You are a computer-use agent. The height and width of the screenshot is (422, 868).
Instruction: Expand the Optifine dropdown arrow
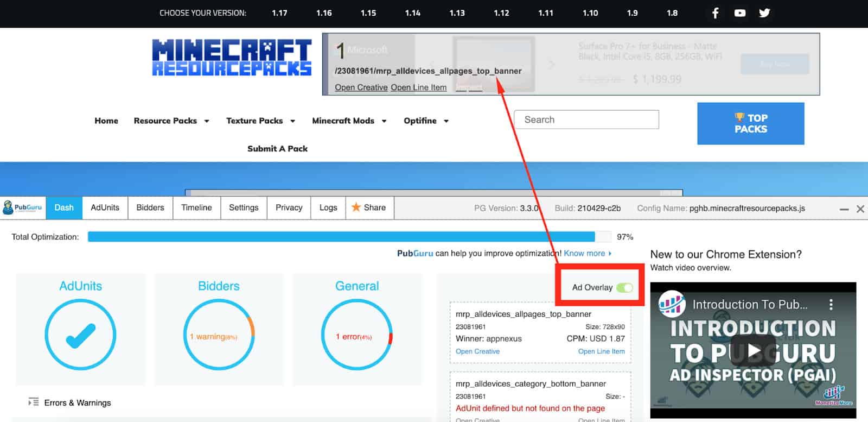click(x=446, y=121)
